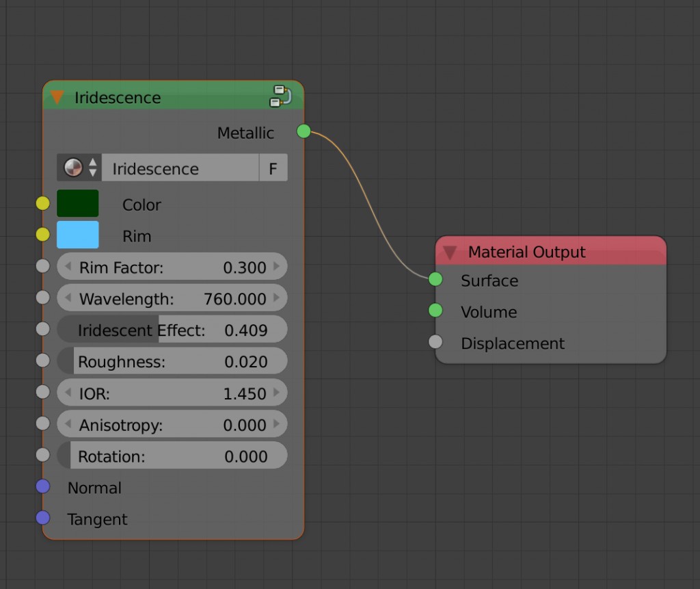
Task: Decrease Wavelength with left arrow
Action: point(68,298)
